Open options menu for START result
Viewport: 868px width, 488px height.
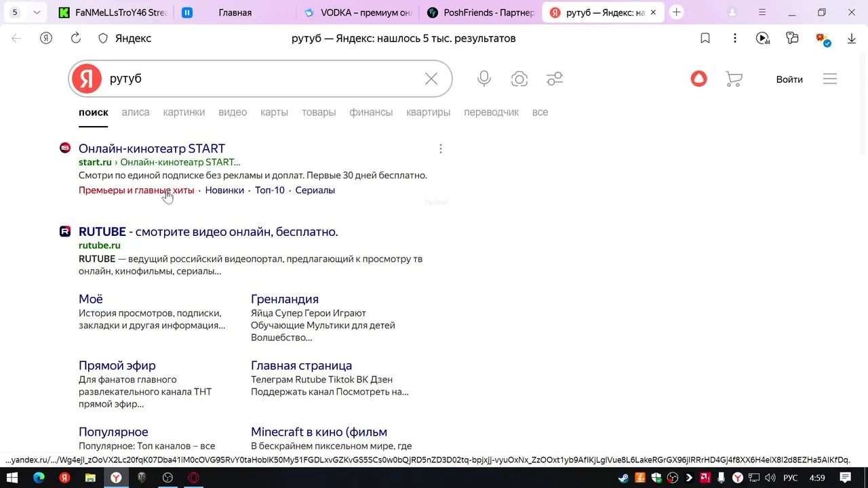[441, 148]
